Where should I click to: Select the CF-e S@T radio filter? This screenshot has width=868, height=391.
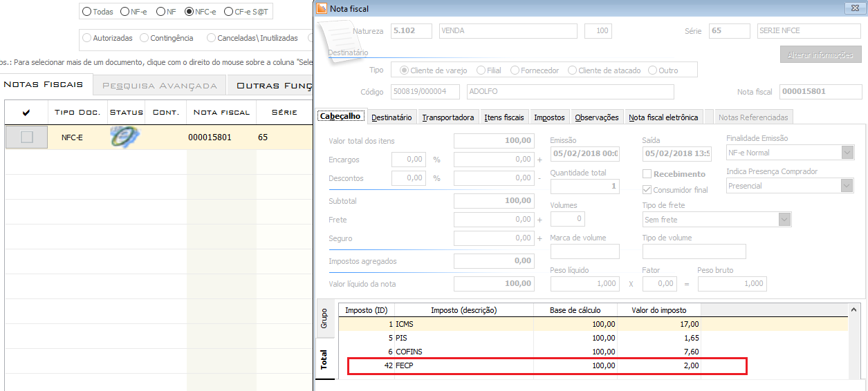coord(228,12)
